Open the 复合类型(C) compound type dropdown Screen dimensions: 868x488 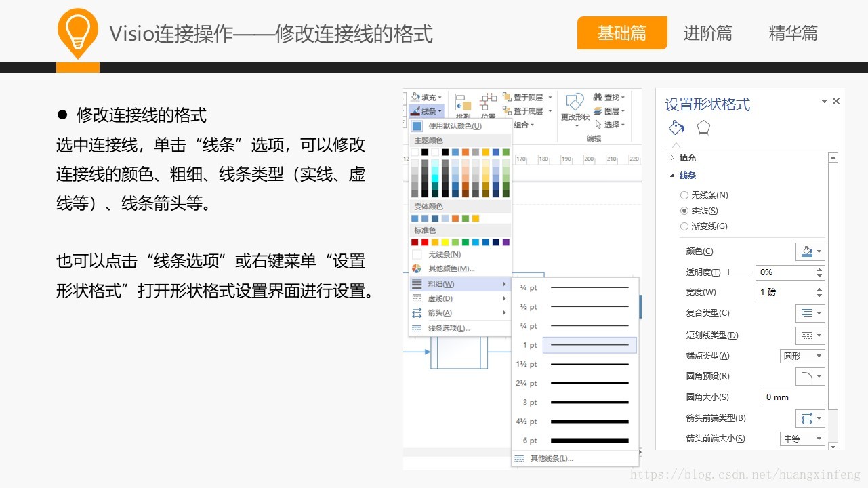[810, 313]
